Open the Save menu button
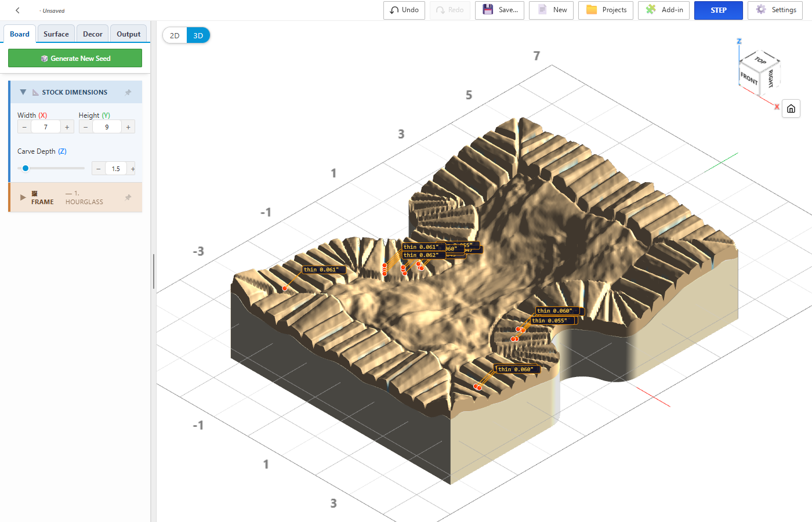The width and height of the screenshot is (812, 522). click(500, 10)
